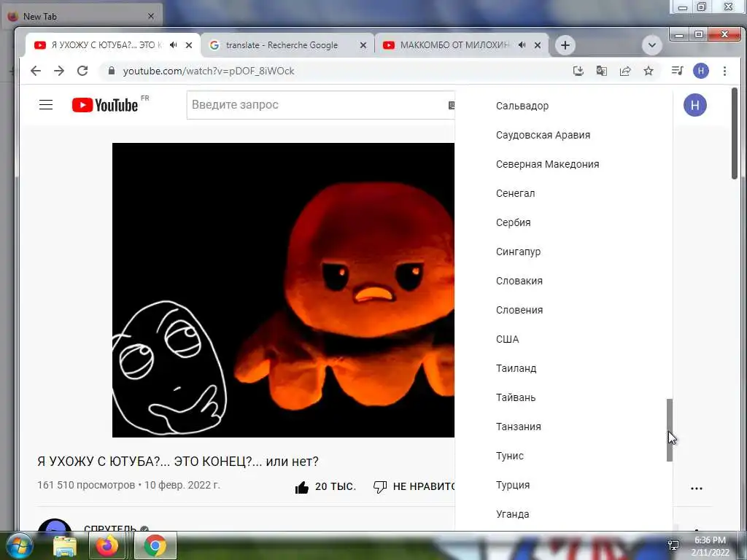
Task: Switch to Firefox from taskbar
Action: [x=107, y=545]
